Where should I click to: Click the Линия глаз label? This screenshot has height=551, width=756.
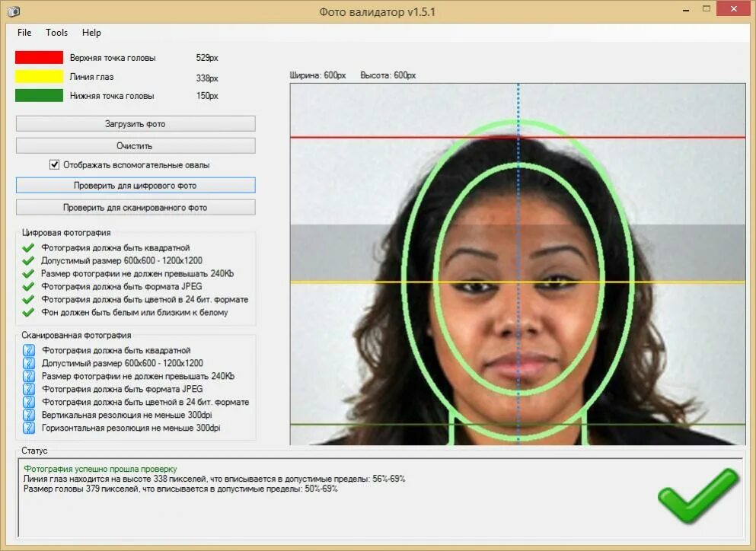tap(91, 77)
